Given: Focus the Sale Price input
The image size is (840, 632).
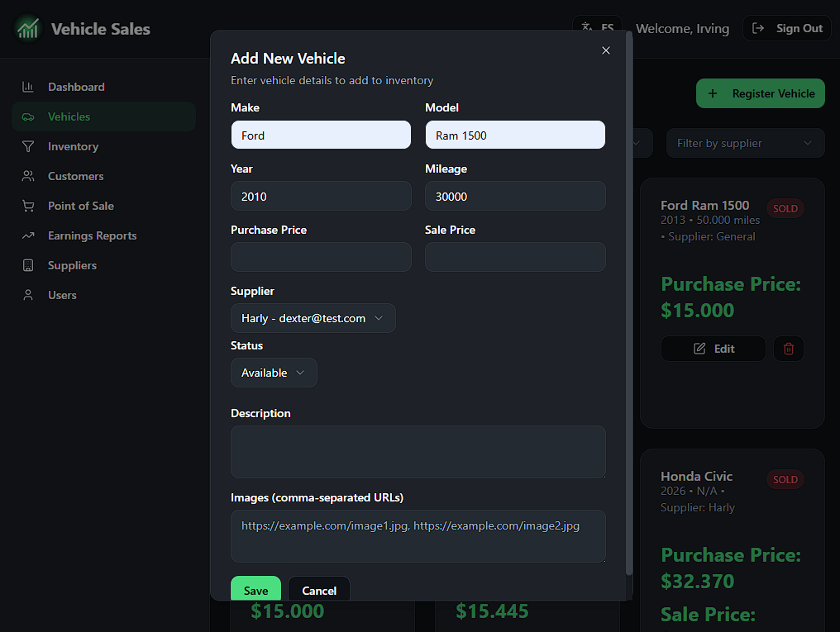Looking at the screenshot, I should [515, 257].
